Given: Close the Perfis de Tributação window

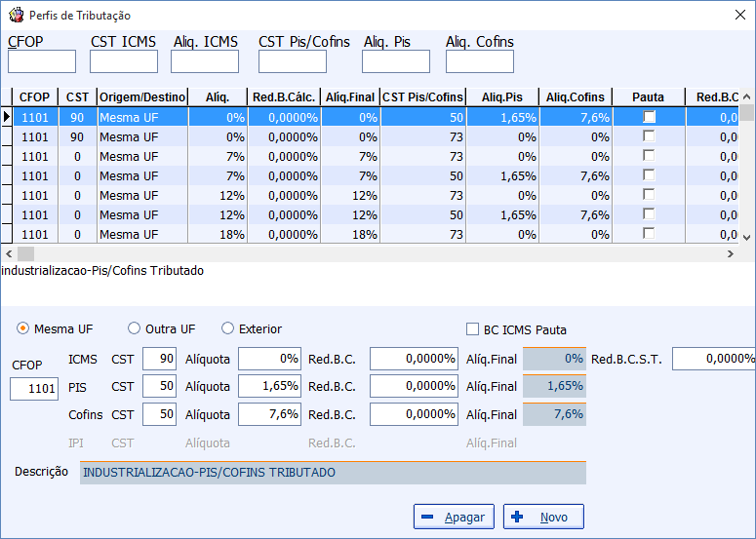Looking at the screenshot, I should 740,15.
